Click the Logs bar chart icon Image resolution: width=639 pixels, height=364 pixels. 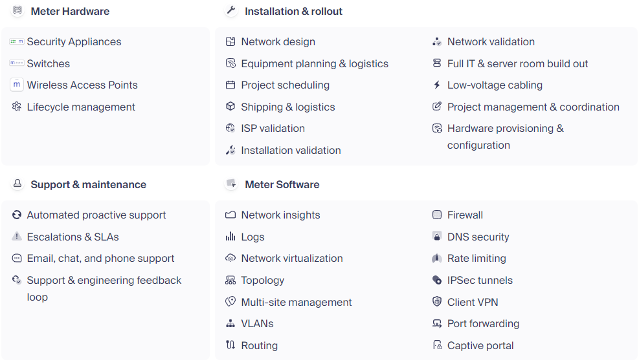[230, 237]
